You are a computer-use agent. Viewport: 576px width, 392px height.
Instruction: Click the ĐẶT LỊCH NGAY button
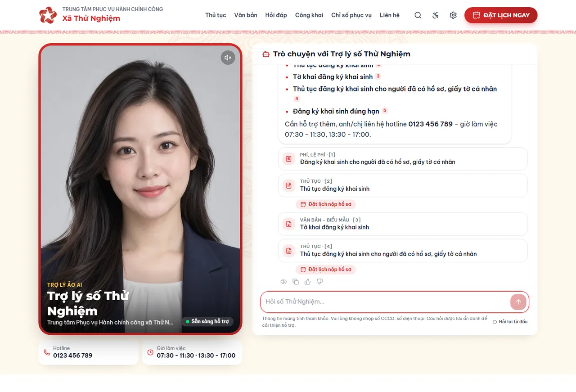(501, 15)
